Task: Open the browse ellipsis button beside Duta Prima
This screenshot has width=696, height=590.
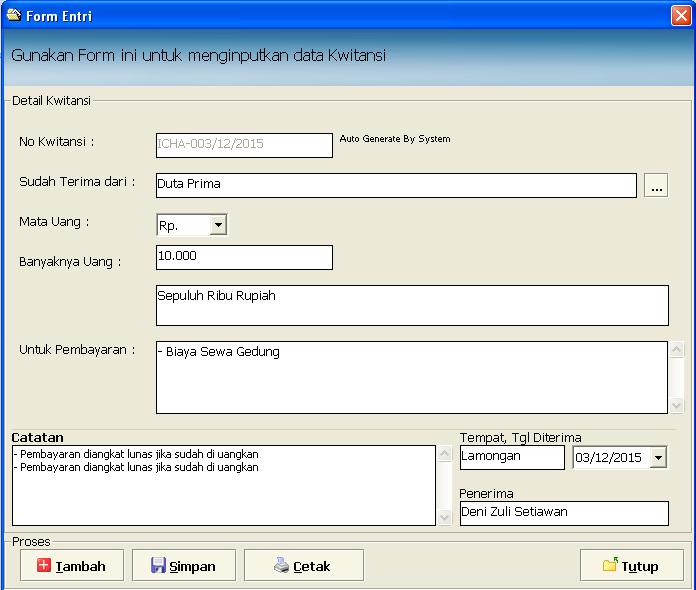Action: tap(656, 185)
